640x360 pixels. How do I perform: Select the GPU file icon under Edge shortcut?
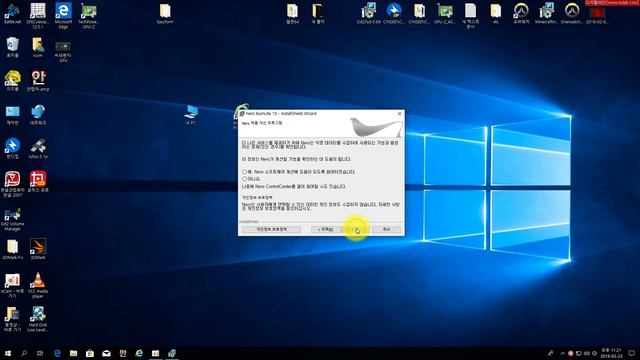pyautogui.click(x=63, y=51)
